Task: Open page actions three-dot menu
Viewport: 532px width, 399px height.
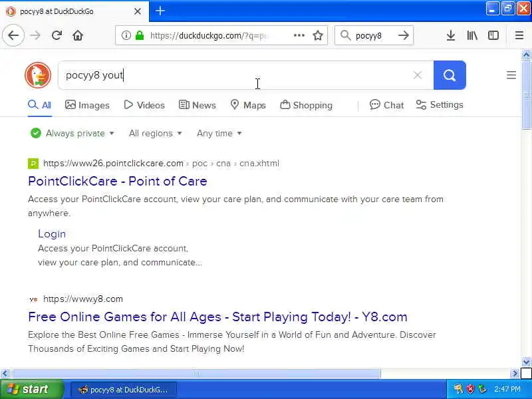Action: coord(299,35)
